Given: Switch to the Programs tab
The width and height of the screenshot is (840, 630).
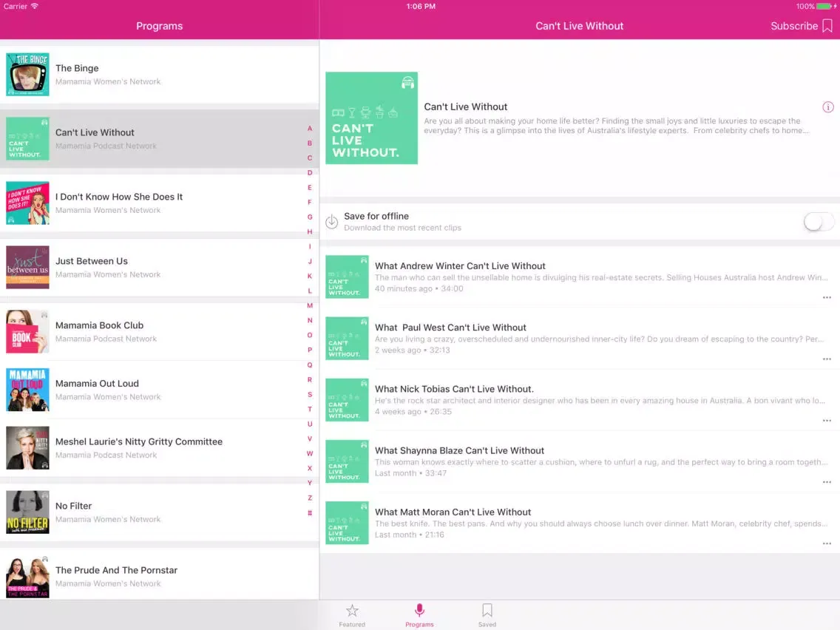Looking at the screenshot, I should pos(419,615).
